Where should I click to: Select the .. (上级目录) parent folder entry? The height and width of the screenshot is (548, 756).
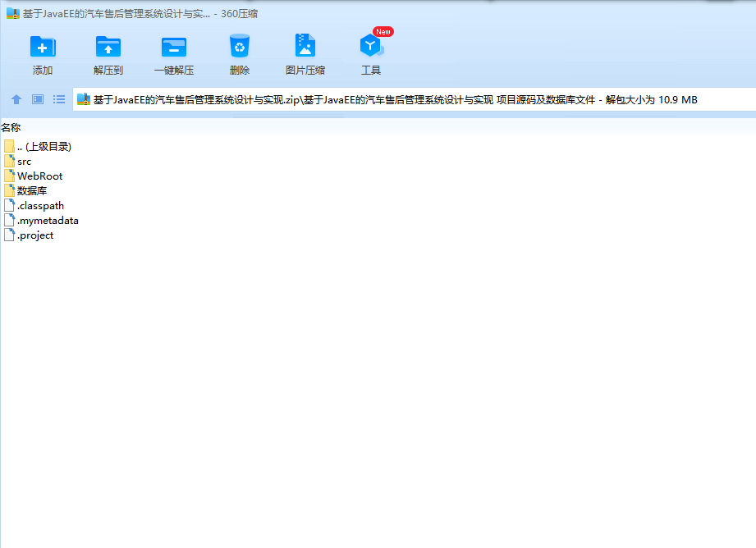(38, 146)
